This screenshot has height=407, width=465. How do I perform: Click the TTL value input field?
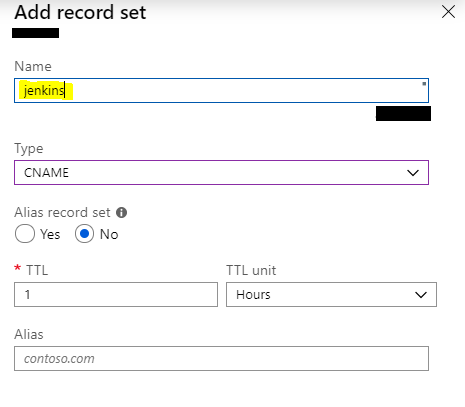(x=116, y=295)
